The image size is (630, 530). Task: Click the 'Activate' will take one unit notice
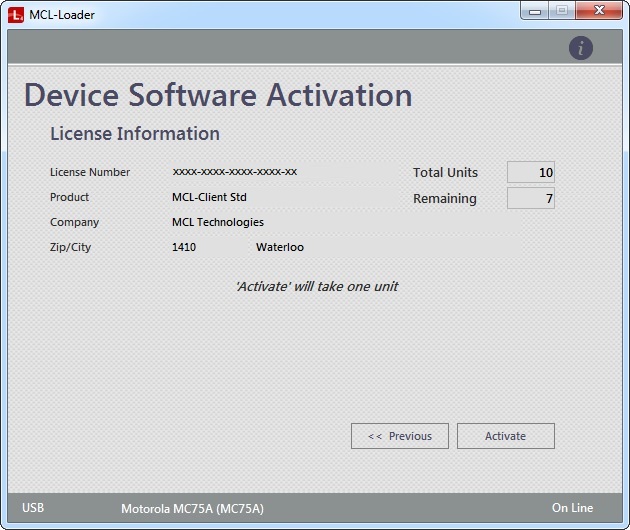point(316,287)
